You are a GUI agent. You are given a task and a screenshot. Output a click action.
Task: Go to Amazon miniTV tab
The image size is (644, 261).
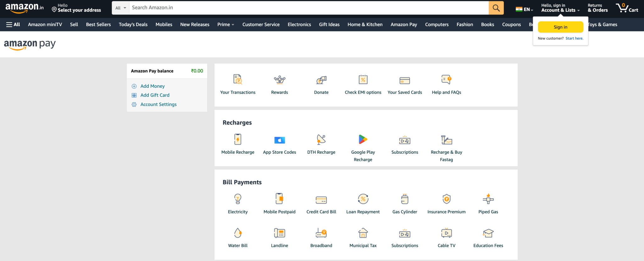click(x=45, y=25)
